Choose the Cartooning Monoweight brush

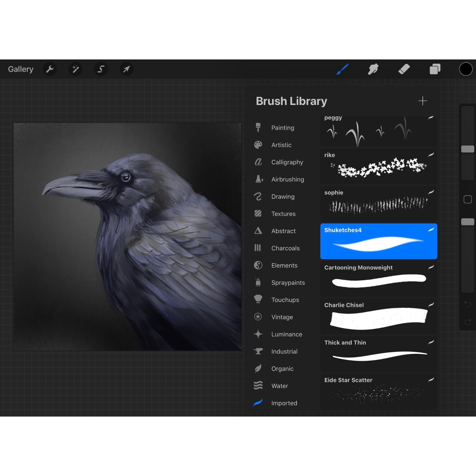coord(379,279)
